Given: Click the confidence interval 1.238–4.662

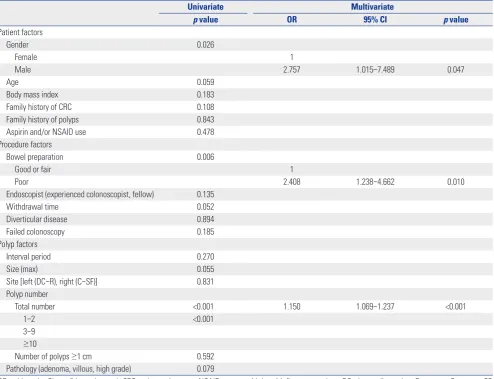Looking at the screenshot, I should point(375,182).
